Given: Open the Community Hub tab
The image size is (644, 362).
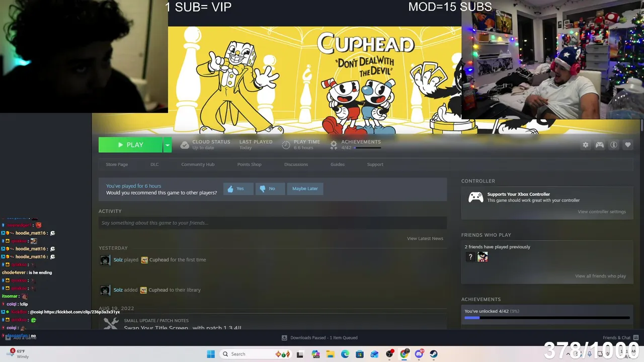Looking at the screenshot, I should (x=198, y=164).
